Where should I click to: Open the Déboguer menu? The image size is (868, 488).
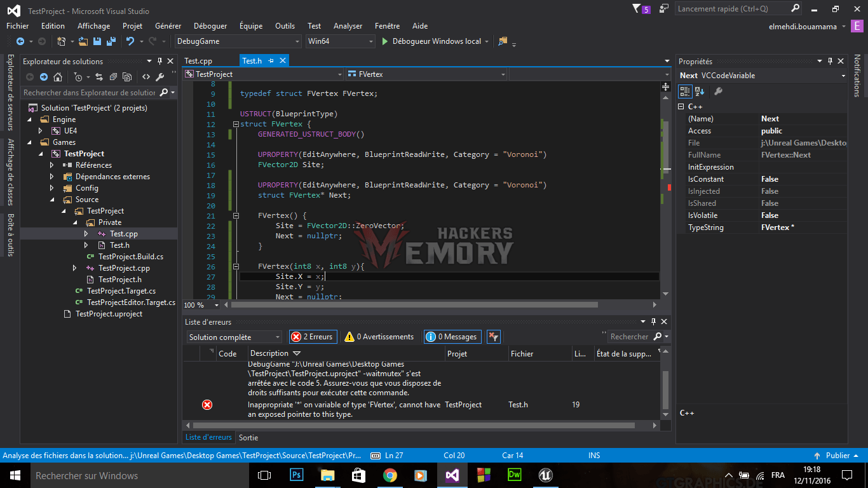point(210,26)
